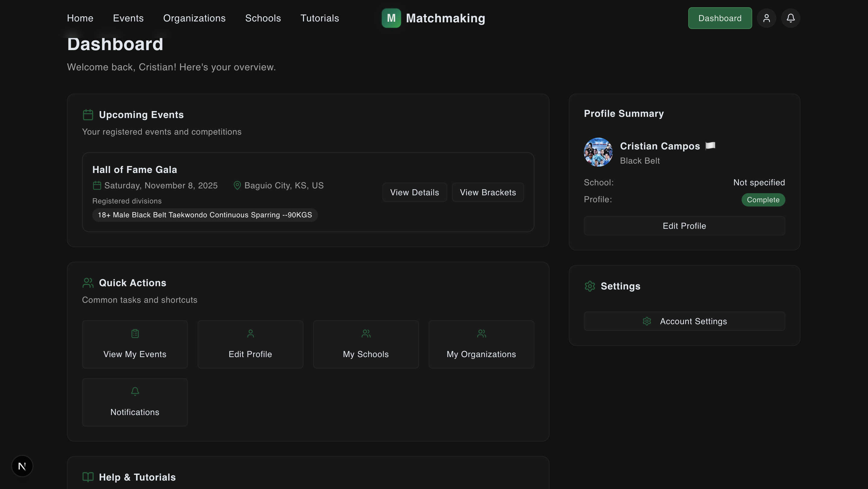
Task: Click the Help & Tutorials heading
Action: point(137,477)
